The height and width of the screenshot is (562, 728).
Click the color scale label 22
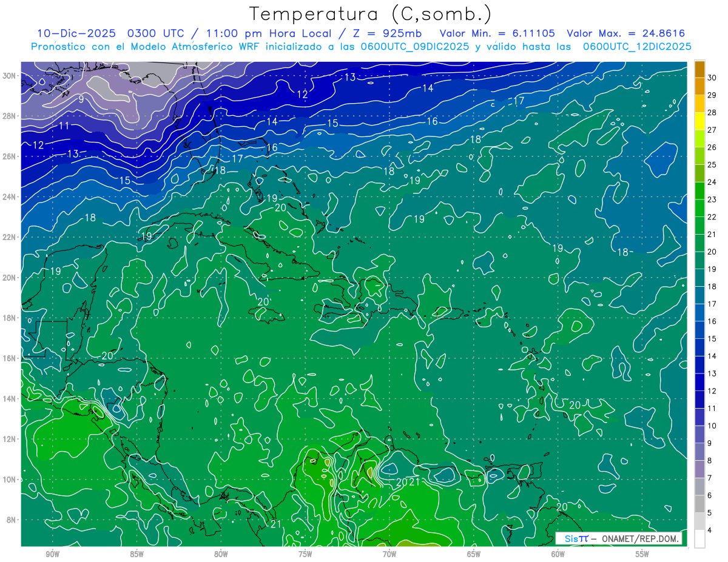(x=713, y=217)
